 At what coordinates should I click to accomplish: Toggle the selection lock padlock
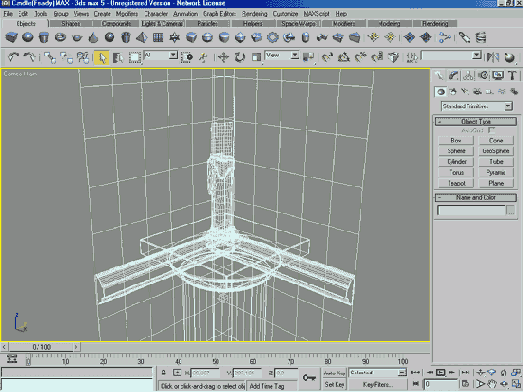[x=163, y=373]
